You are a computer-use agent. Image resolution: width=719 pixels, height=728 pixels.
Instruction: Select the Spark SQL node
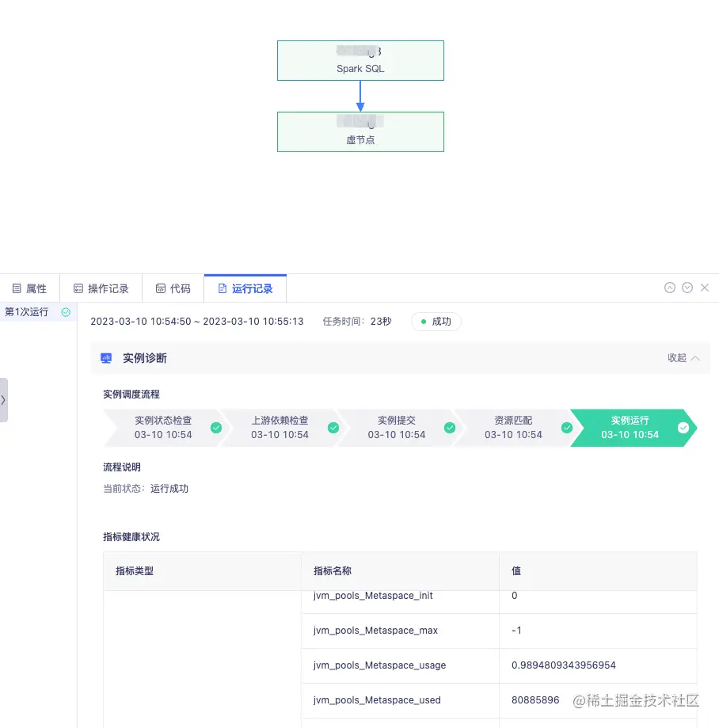pyautogui.click(x=360, y=60)
